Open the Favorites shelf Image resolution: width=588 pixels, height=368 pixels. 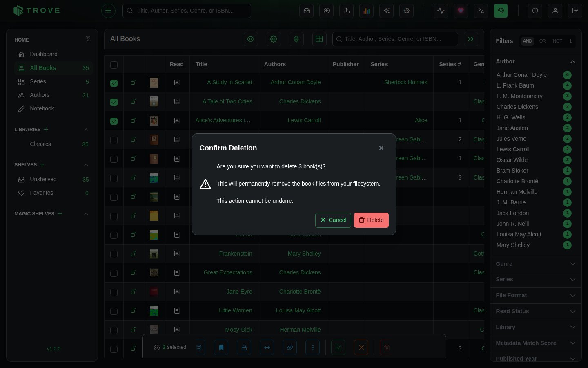53,193
